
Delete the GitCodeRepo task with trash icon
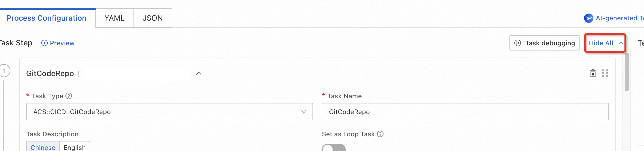593,73
